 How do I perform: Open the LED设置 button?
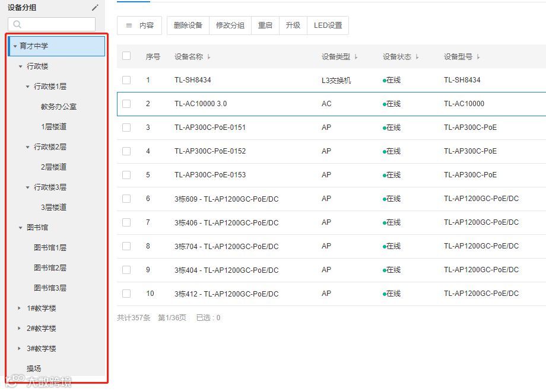[328, 26]
